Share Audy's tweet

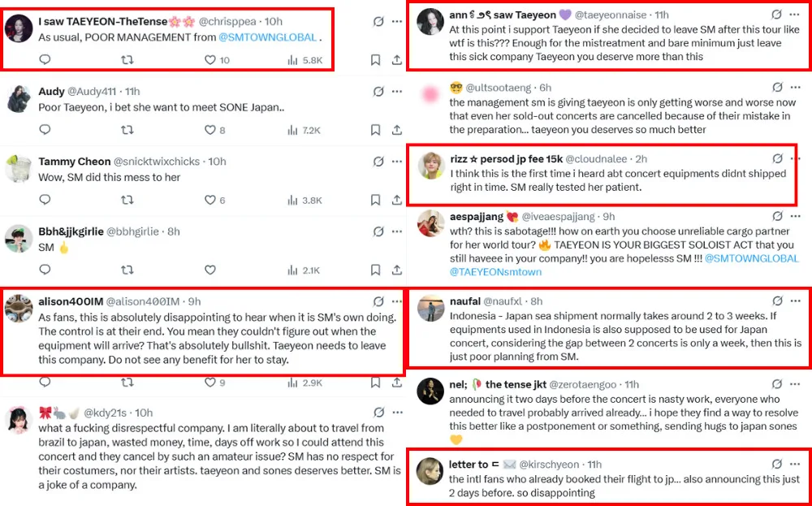(396, 130)
